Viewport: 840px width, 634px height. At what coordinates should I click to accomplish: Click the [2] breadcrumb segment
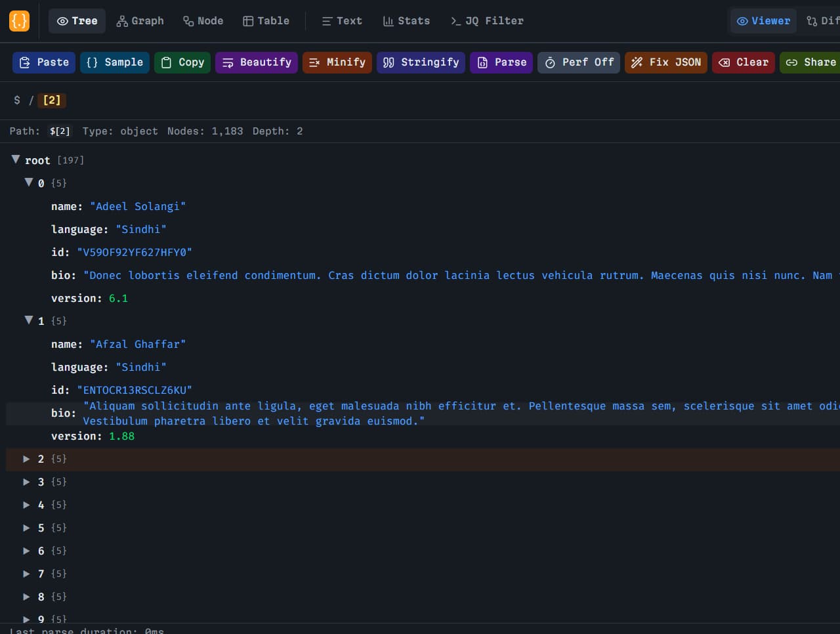click(52, 100)
